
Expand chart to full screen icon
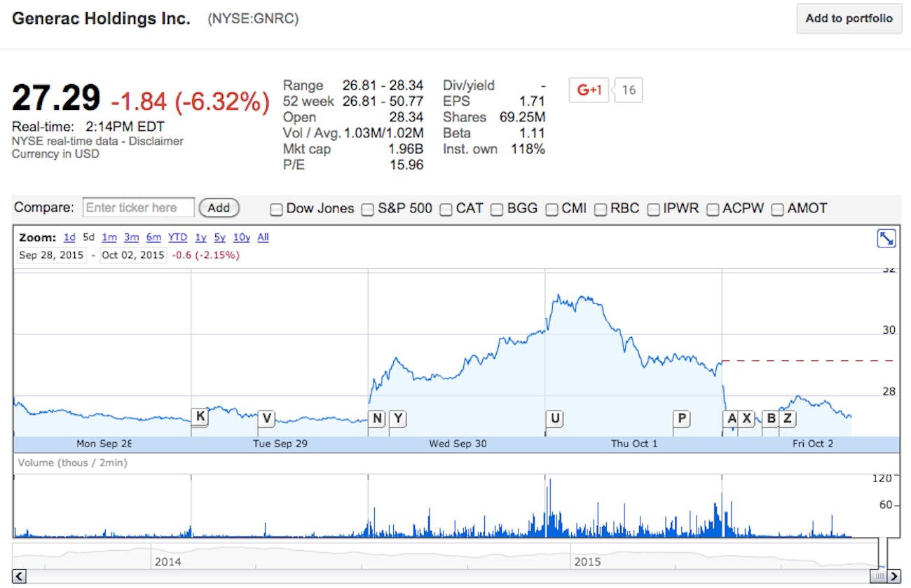886,239
